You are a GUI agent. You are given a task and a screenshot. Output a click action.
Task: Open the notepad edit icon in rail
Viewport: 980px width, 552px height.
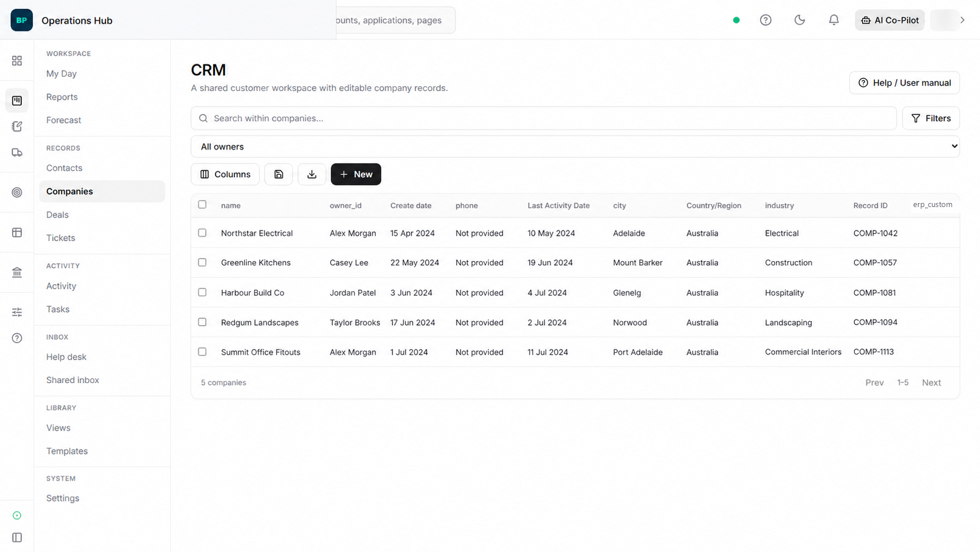17,127
